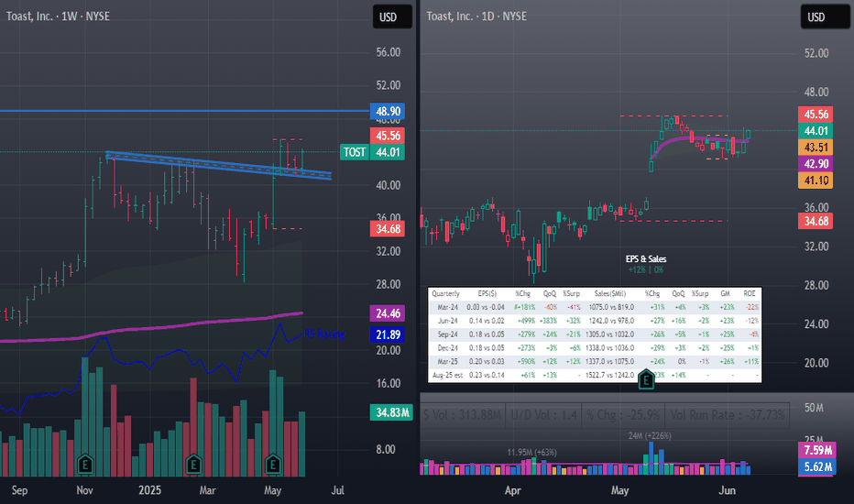
Task: Open the USD currency selector on weekly chart
Action: [391, 16]
